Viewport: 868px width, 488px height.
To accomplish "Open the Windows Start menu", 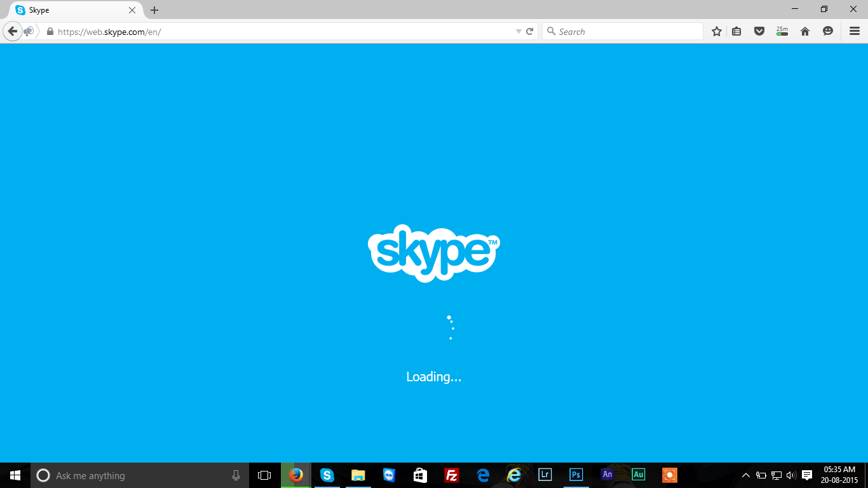I will [x=15, y=475].
